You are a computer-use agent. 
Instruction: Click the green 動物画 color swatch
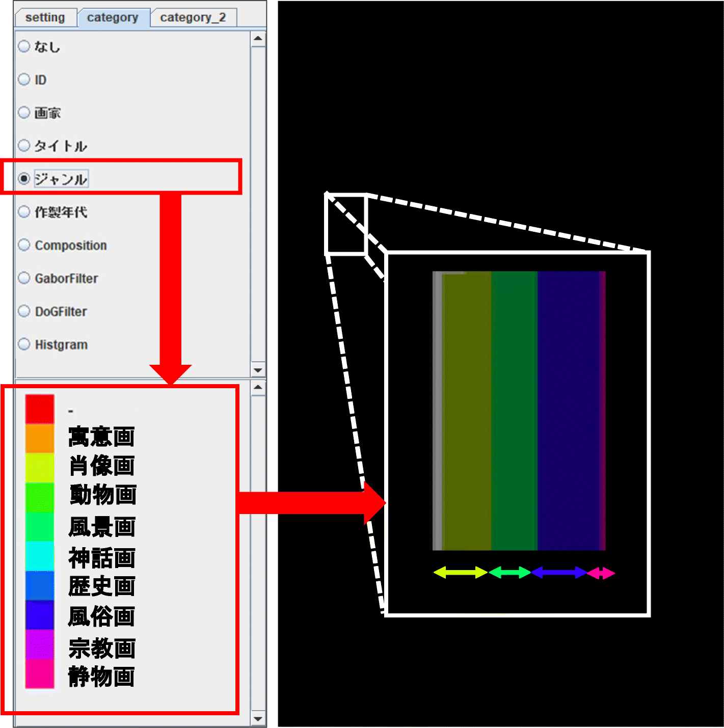40,497
